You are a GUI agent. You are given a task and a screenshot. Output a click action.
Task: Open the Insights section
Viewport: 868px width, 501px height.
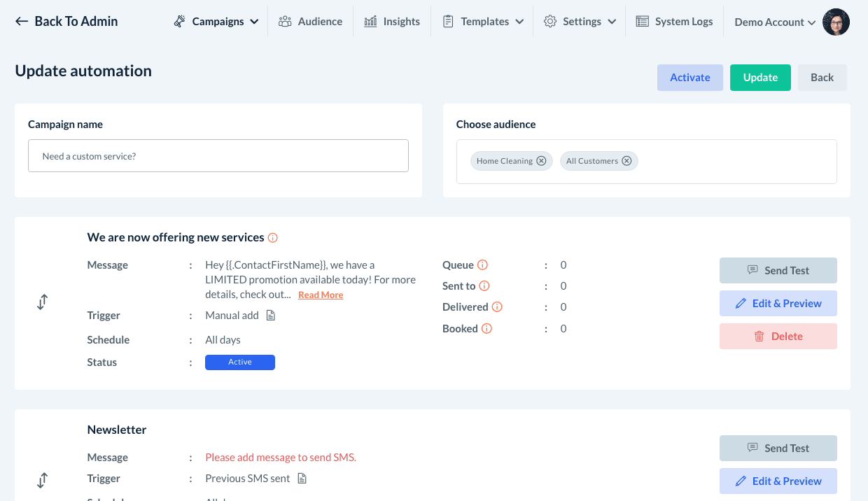[x=392, y=22]
